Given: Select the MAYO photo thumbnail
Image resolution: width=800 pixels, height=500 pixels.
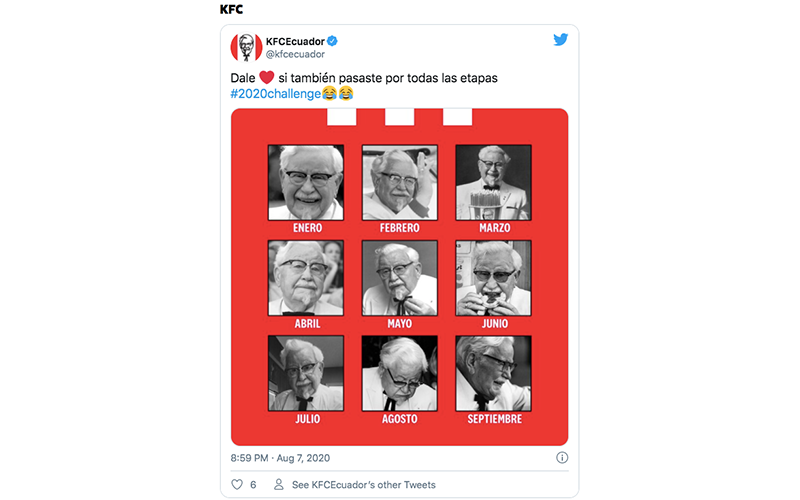Looking at the screenshot, I should (399, 278).
